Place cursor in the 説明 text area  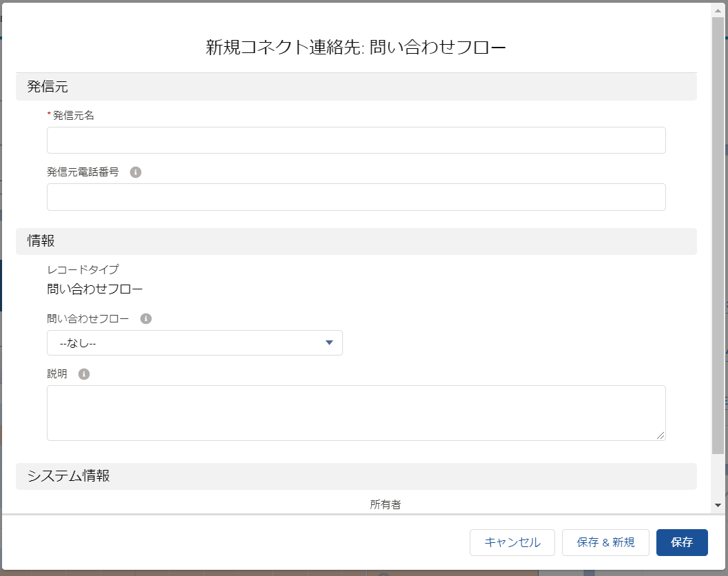point(356,413)
